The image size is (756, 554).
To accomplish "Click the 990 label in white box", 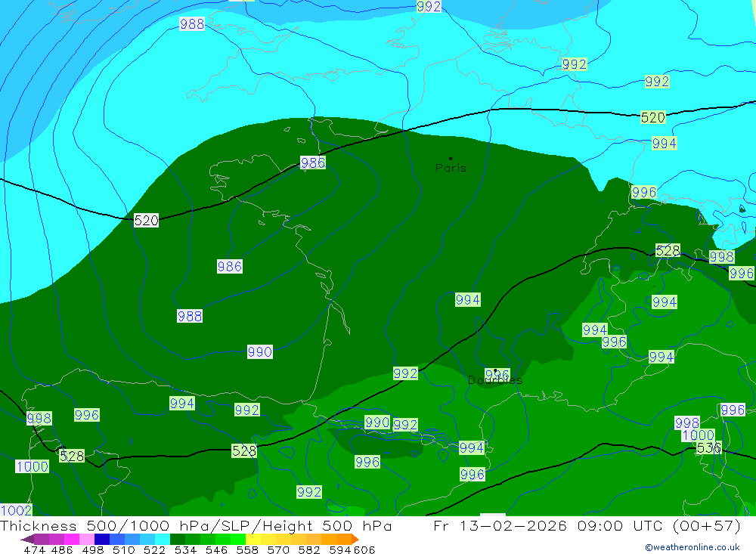I will click(x=260, y=351).
